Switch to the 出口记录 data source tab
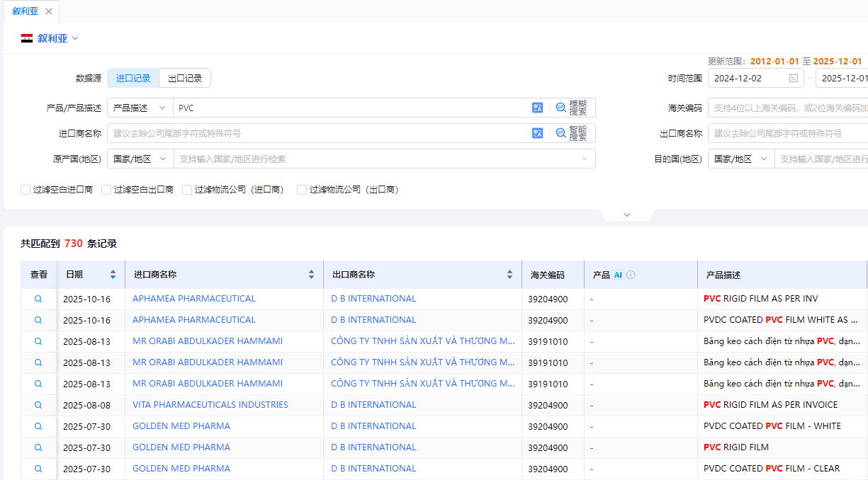Image resolution: width=868 pixels, height=480 pixels. [185, 78]
